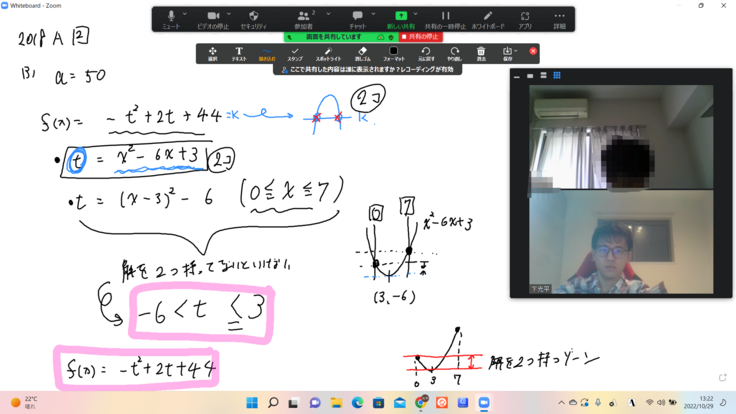Expand audio options arrow beside mute
This screenshot has height=414, width=736.
(186, 14)
